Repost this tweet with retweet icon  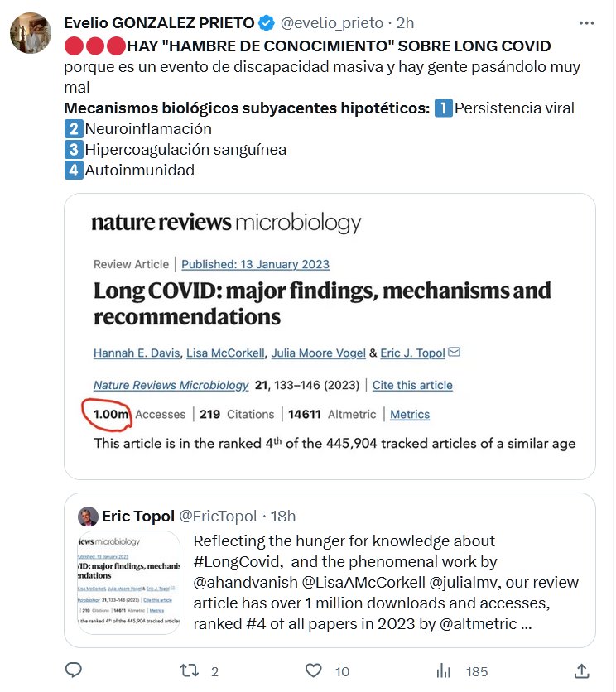(x=188, y=670)
